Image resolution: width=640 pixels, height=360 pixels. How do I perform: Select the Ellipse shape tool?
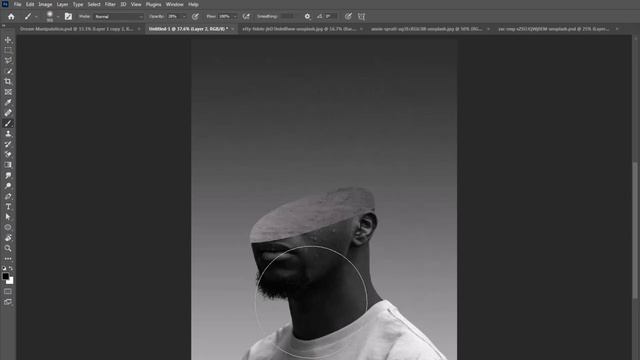tap(8, 227)
